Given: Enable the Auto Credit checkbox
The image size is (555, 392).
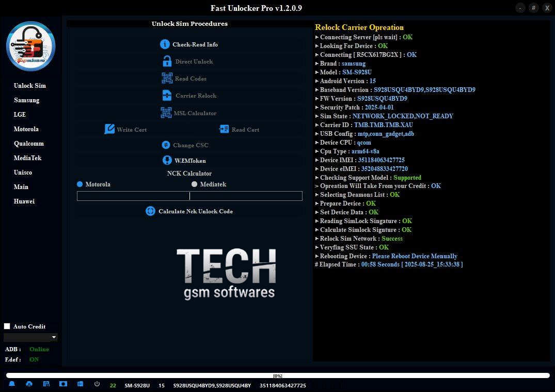Looking at the screenshot, I should click(7, 326).
